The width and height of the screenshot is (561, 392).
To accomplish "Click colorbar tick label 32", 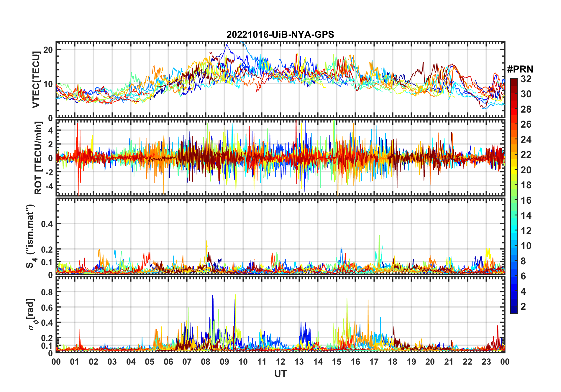I will [x=526, y=79].
